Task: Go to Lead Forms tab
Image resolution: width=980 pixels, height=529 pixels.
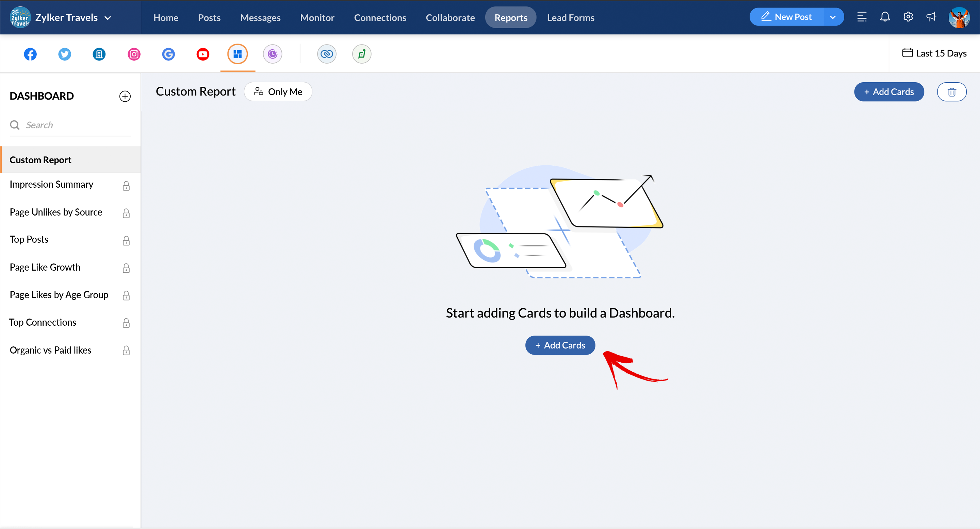Action: [x=571, y=17]
